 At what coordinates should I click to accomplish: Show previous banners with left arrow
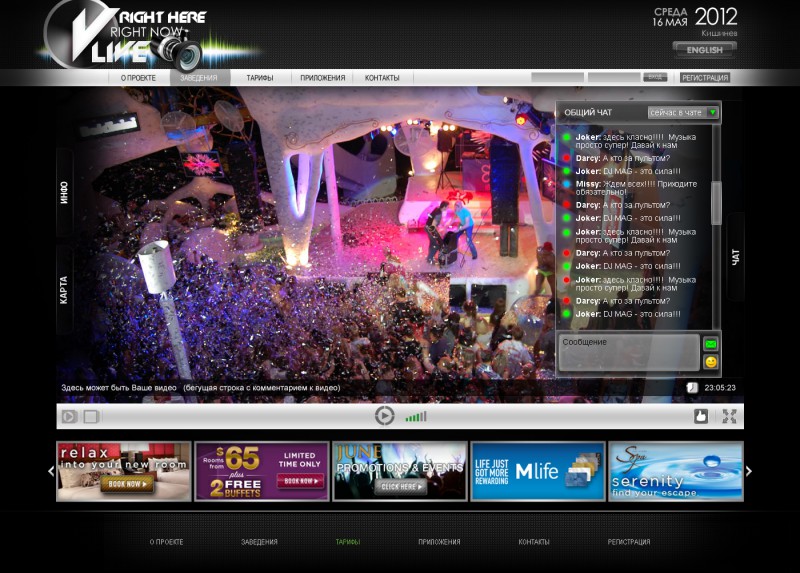tap(51, 471)
